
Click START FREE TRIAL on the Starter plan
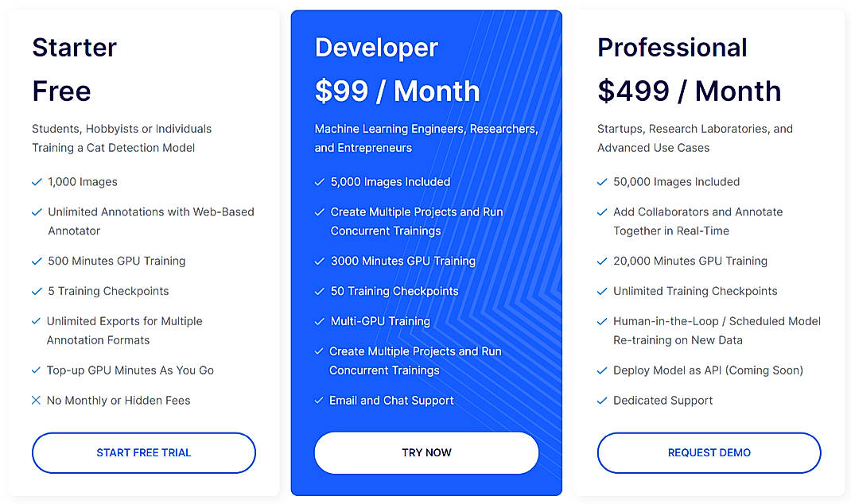point(143,452)
